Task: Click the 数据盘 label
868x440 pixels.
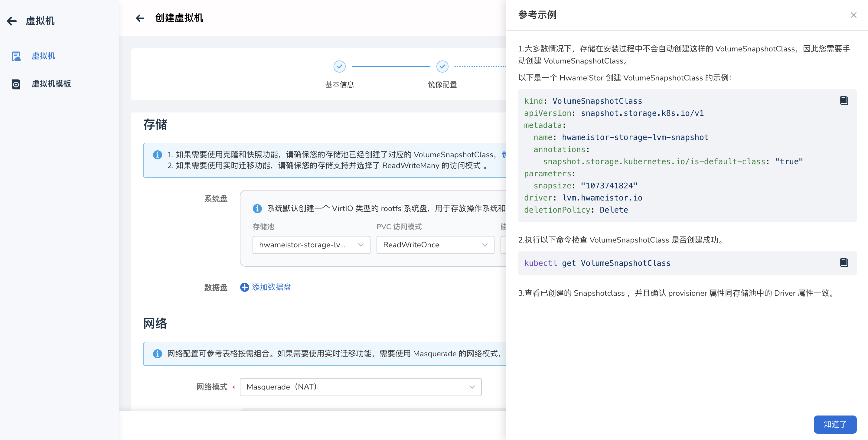Action: click(x=216, y=287)
